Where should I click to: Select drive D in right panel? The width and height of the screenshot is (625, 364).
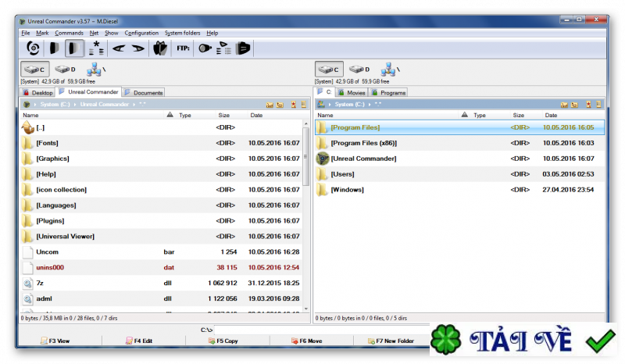[x=359, y=70]
